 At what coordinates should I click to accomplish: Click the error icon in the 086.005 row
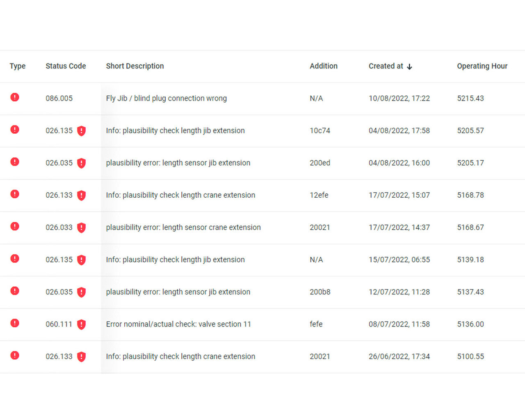coord(15,97)
